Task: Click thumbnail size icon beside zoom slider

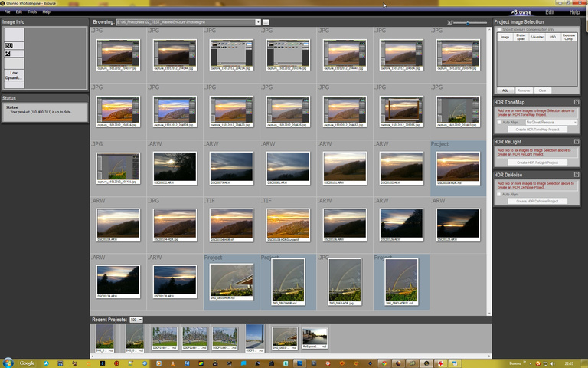Action: [x=449, y=23]
